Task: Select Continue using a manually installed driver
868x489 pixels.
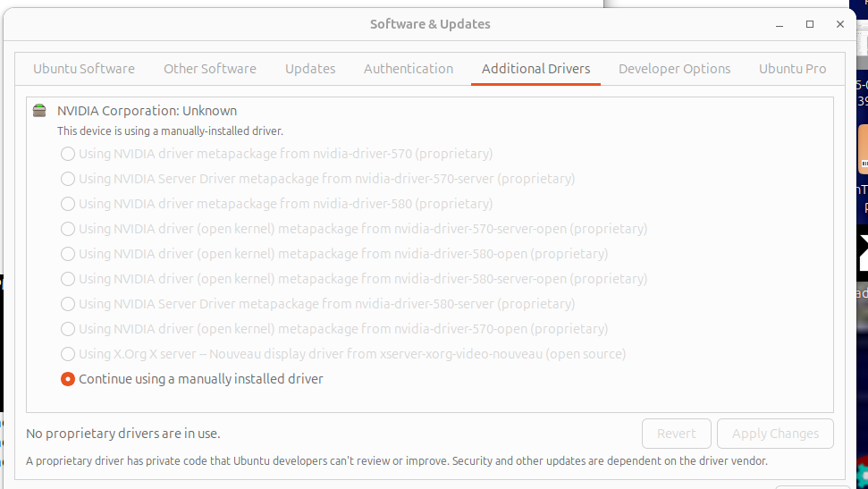Action: pyautogui.click(x=68, y=379)
